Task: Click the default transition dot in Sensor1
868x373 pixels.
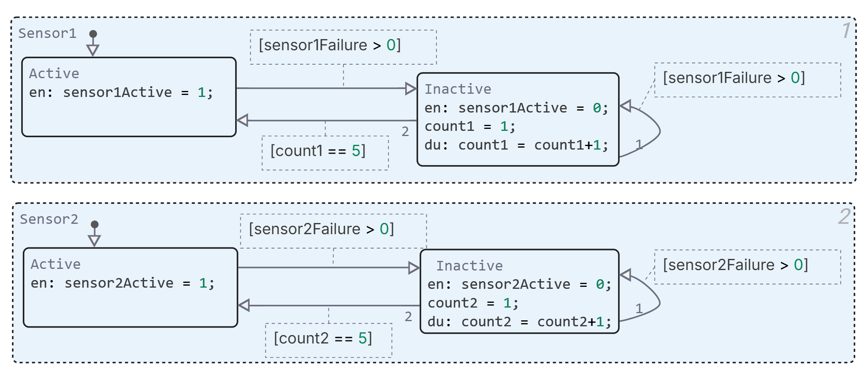Action: click(x=93, y=34)
